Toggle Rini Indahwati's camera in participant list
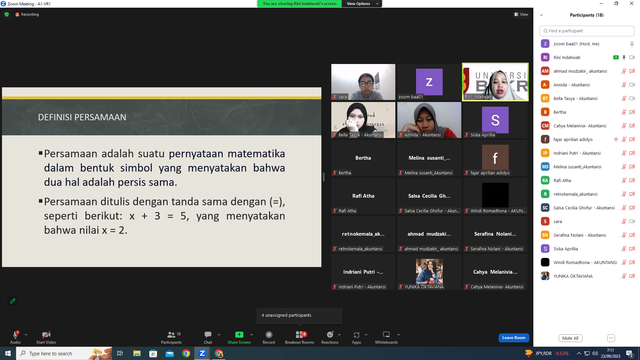The image size is (640, 360). click(x=632, y=58)
